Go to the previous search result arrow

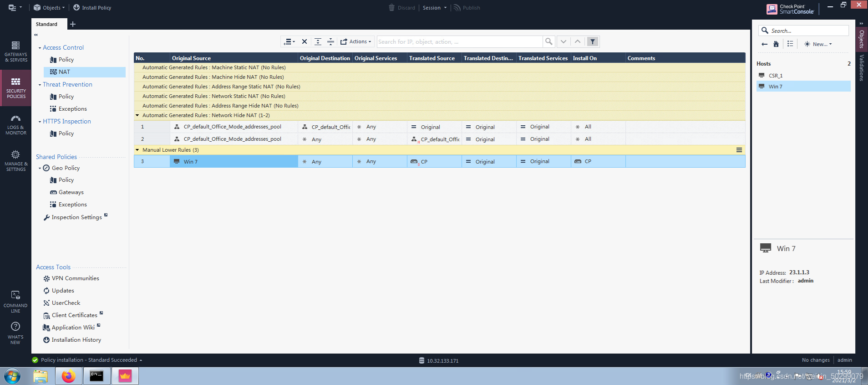(577, 41)
